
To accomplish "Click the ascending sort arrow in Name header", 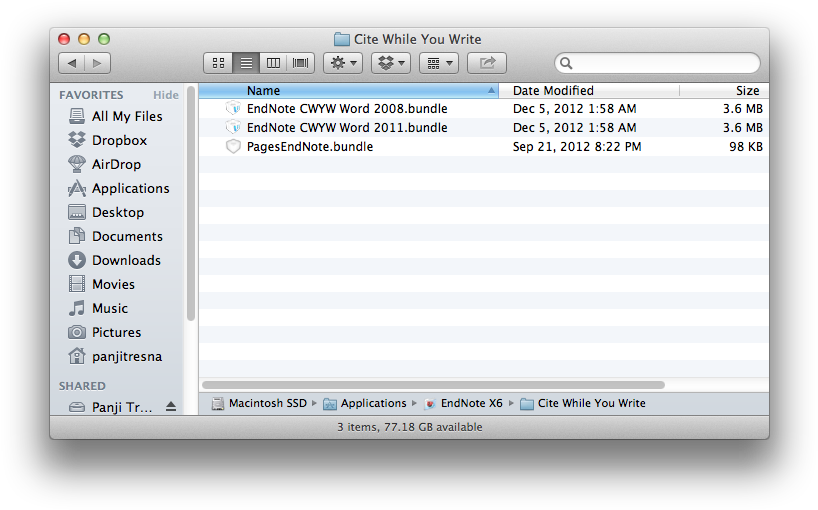I will (491, 90).
